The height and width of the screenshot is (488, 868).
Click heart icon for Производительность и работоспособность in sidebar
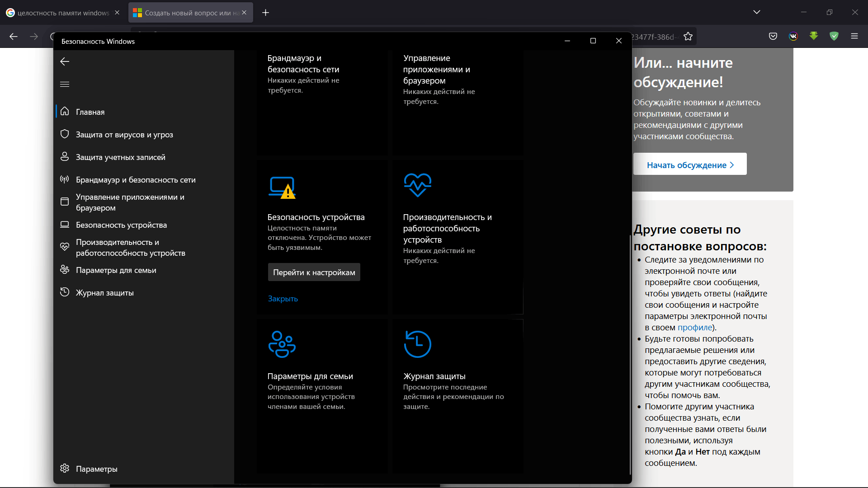[x=65, y=247]
